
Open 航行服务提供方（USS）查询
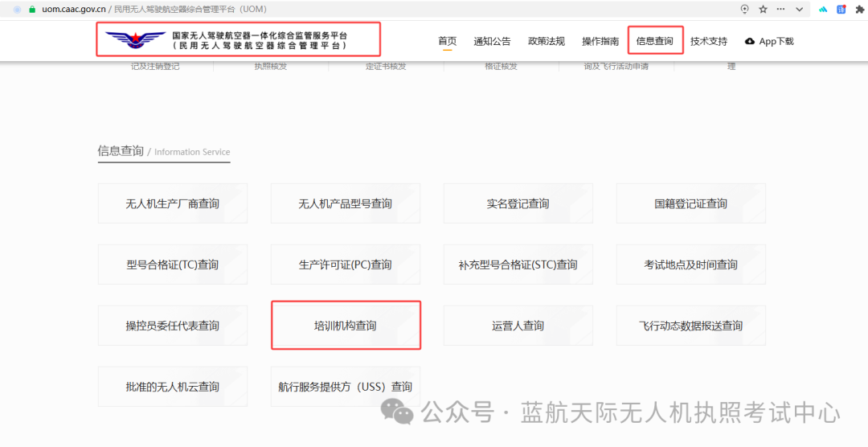(345, 387)
